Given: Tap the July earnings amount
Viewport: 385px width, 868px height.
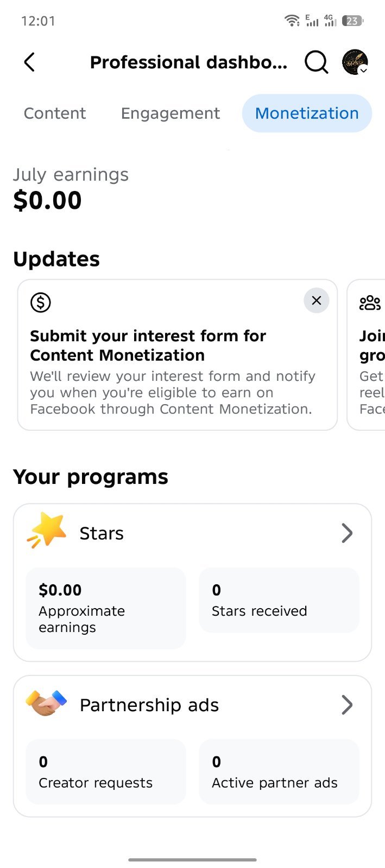Looking at the screenshot, I should (x=47, y=200).
